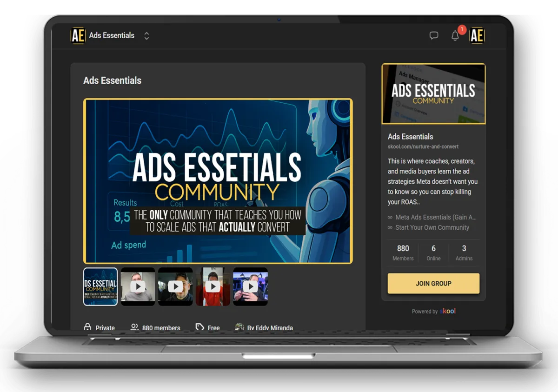Click the 880 members people icon
Image resolution: width=558 pixels, height=392 pixels.
(x=134, y=327)
